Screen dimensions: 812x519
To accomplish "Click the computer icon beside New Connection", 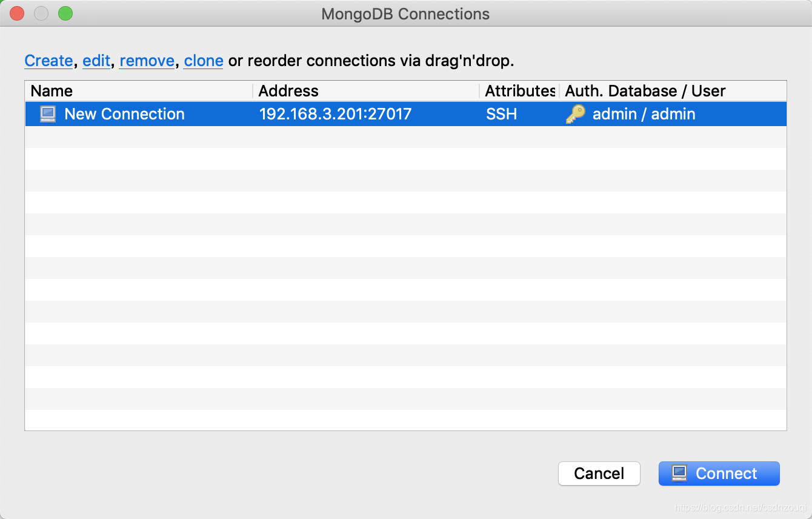I will pyautogui.click(x=47, y=114).
